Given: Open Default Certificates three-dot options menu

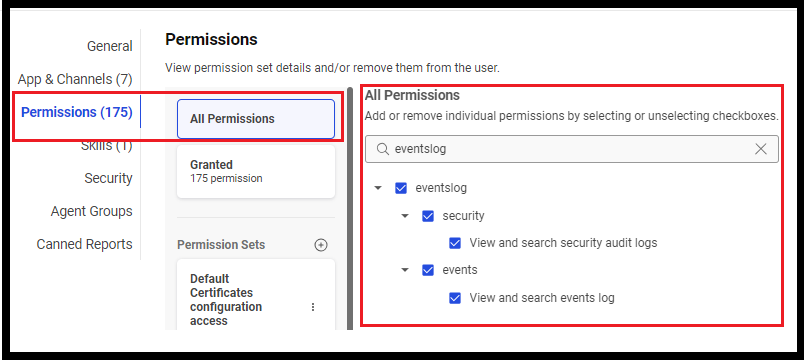Looking at the screenshot, I should (313, 307).
